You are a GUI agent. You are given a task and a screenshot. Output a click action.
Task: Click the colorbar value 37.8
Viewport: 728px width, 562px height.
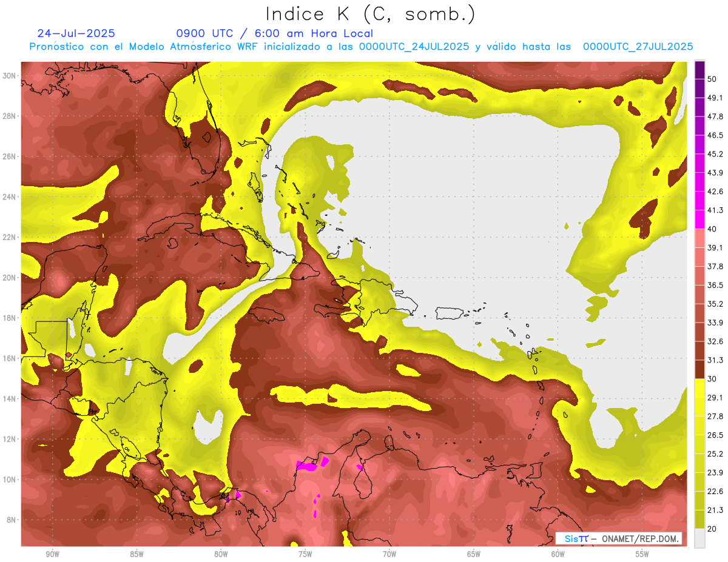coord(715,266)
